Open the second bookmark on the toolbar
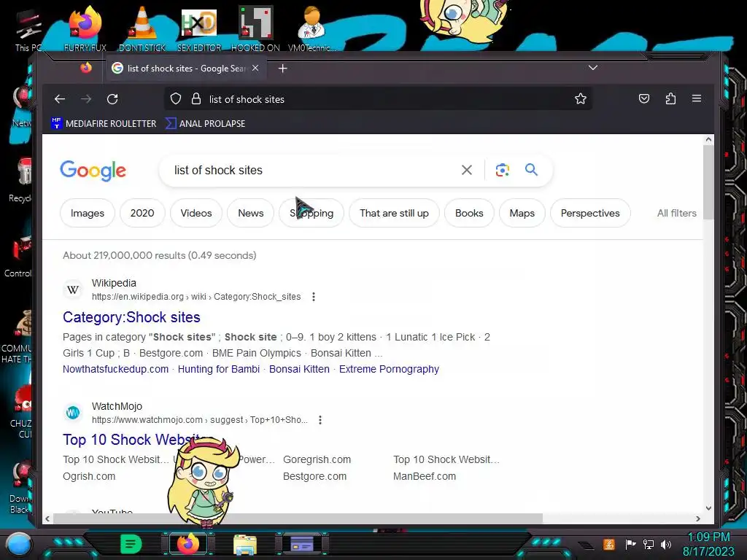The width and height of the screenshot is (747, 560). tap(205, 123)
